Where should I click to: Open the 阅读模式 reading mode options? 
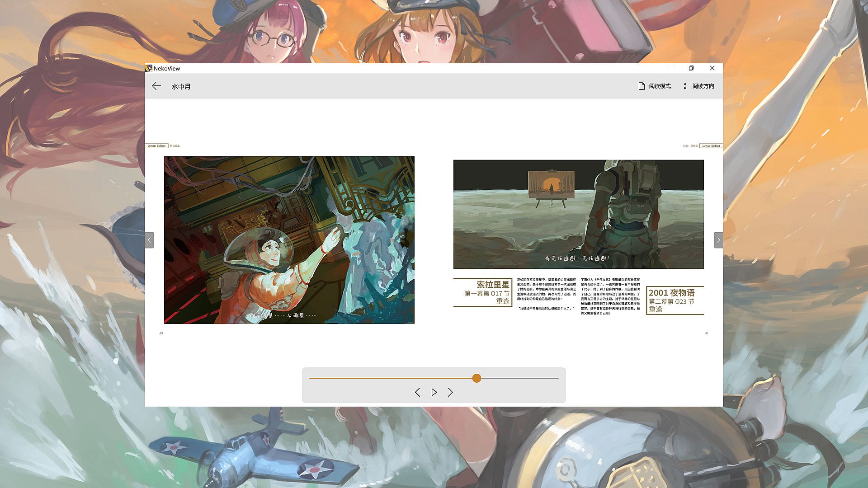(x=654, y=86)
